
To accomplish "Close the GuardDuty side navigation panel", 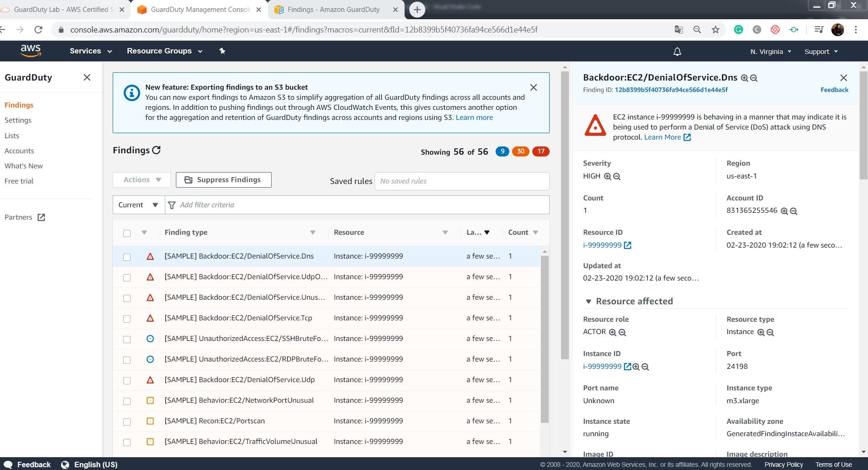I will (x=87, y=77).
